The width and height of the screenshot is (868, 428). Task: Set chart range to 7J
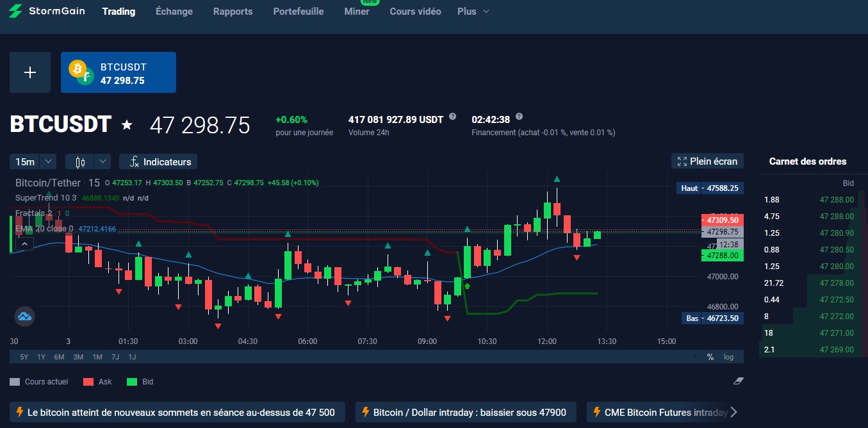coord(115,357)
